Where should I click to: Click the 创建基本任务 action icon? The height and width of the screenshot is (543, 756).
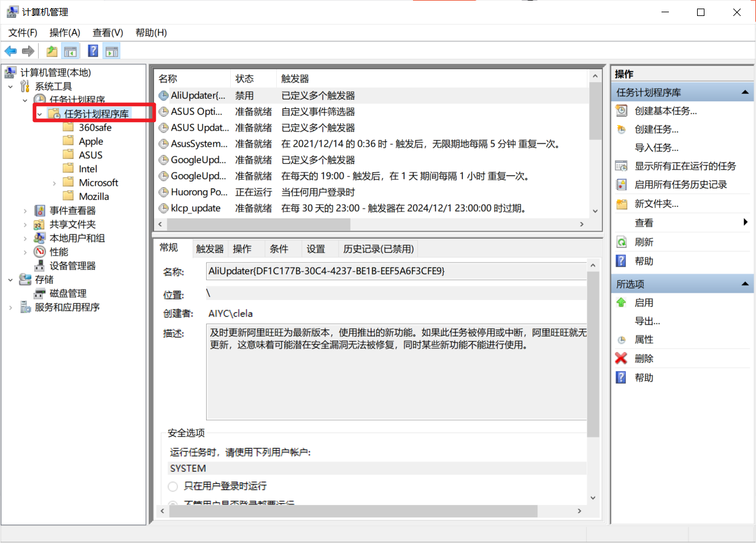pyautogui.click(x=622, y=110)
